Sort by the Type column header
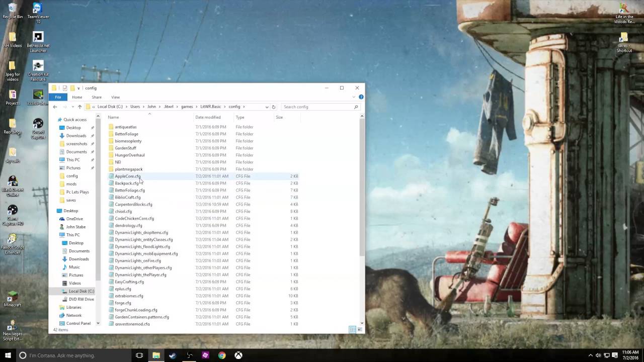This screenshot has width=644, height=362. [253, 117]
